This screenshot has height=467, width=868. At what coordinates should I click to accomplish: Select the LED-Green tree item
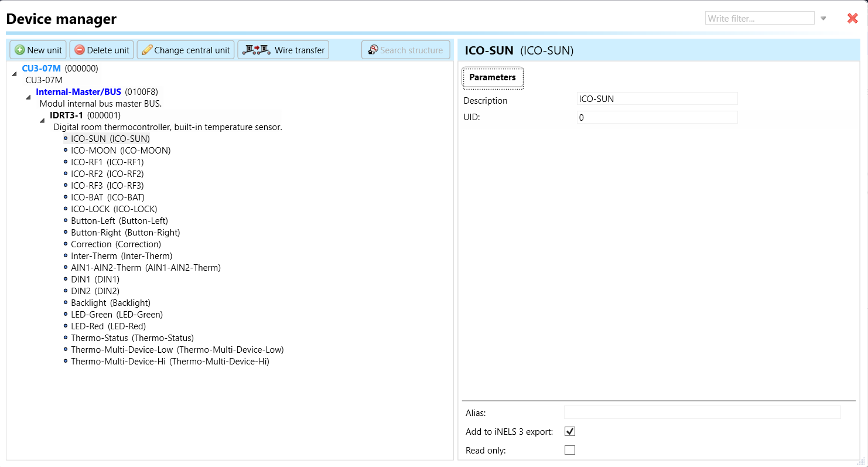click(117, 315)
